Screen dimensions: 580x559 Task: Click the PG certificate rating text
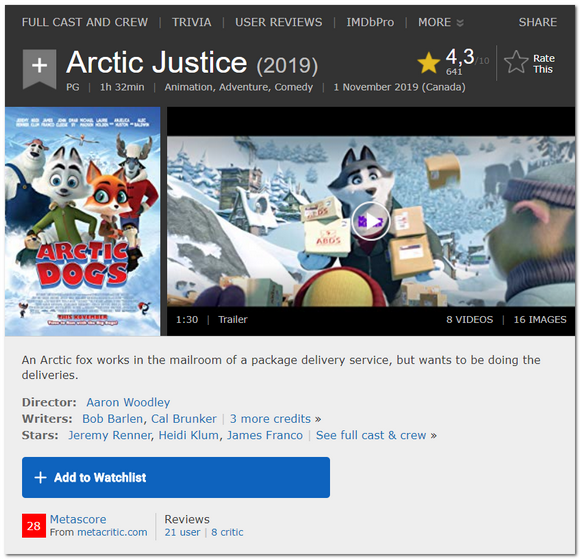[x=72, y=87]
